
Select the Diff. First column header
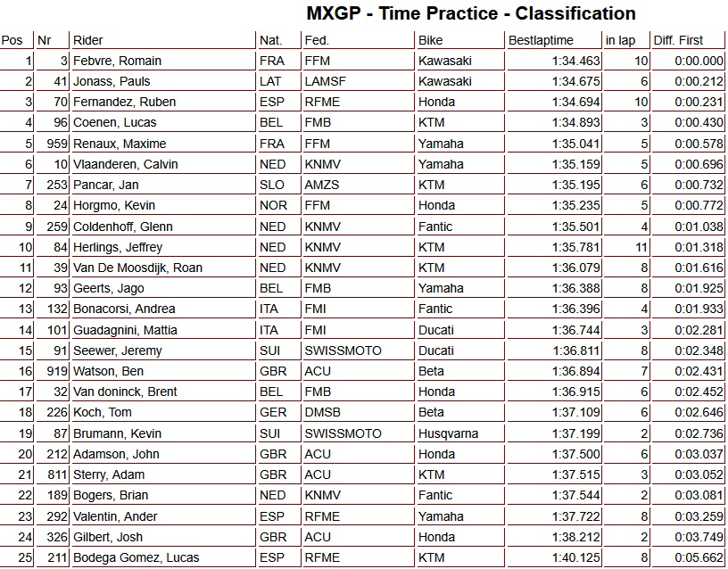pos(678,40)
